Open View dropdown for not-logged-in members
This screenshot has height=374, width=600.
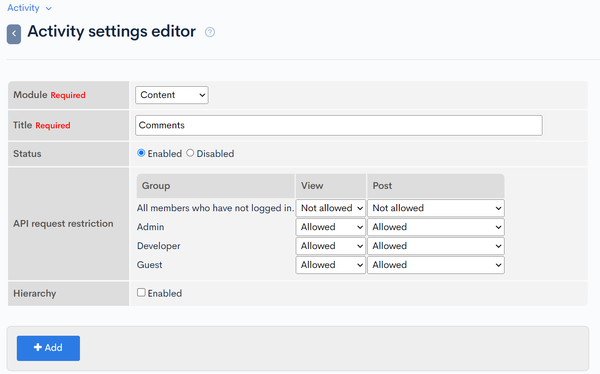tap(331, 208)
